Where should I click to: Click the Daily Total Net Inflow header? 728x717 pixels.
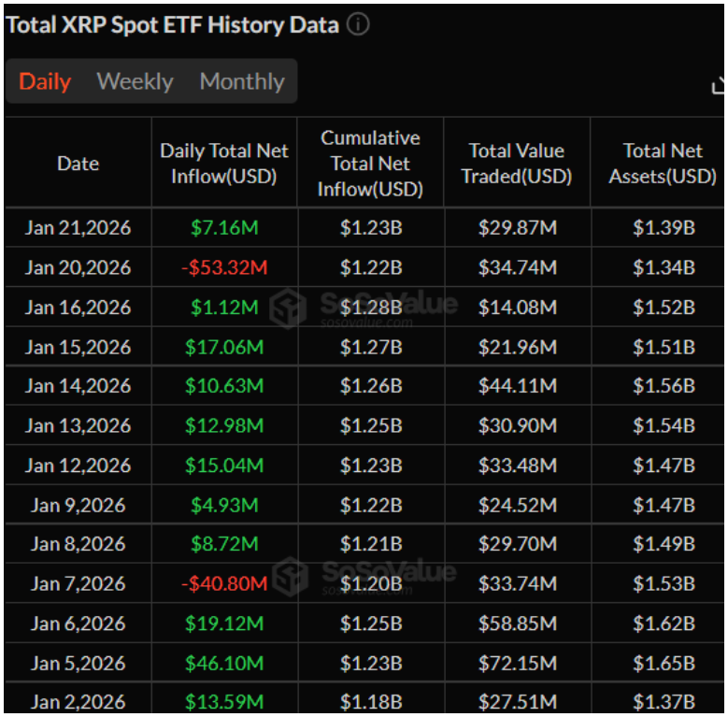click(224, 163)
